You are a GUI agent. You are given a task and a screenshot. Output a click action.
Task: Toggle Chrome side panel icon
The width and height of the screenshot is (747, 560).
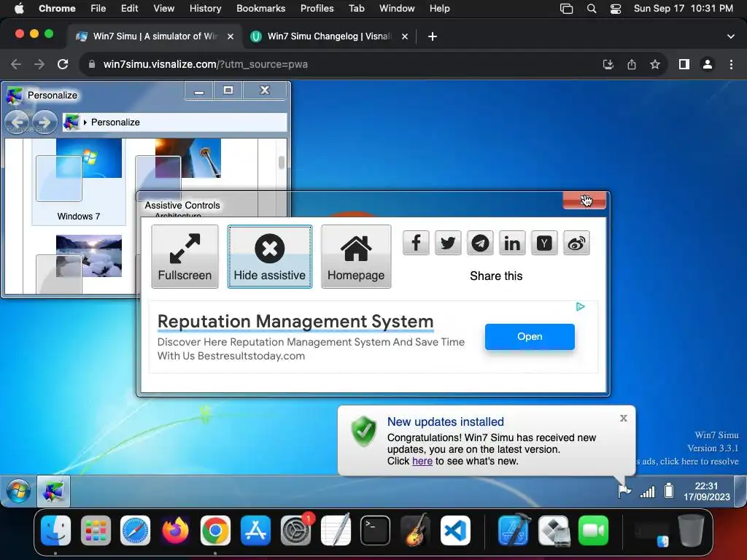point(684,64)
